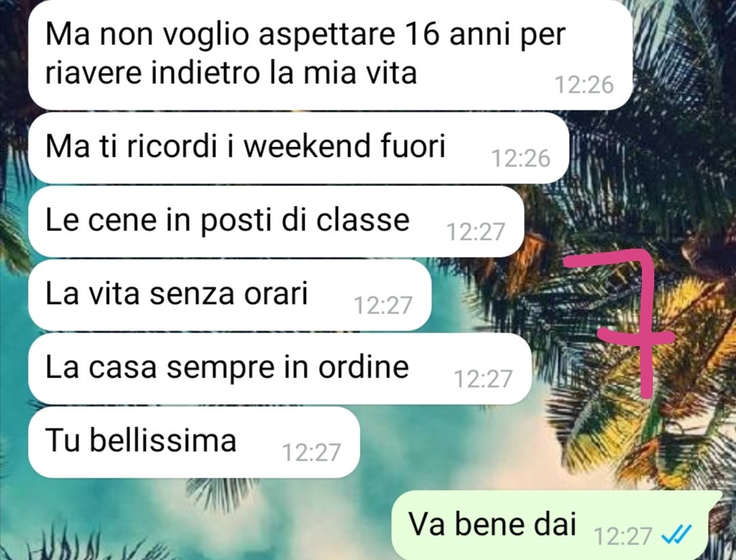Select the 'Ma ti ricordi i weekend fuori' message
Image resolution: width=736 pixels, height=560 pixels.
[x=298, y=147]
